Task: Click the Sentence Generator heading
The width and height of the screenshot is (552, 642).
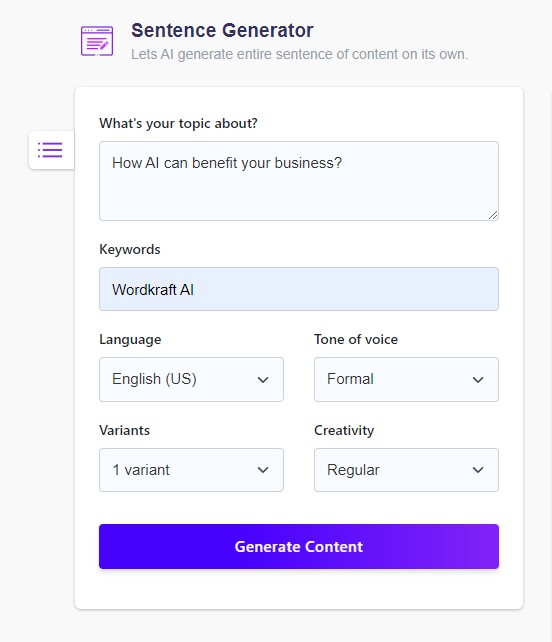Action: [x=222, y=30]
